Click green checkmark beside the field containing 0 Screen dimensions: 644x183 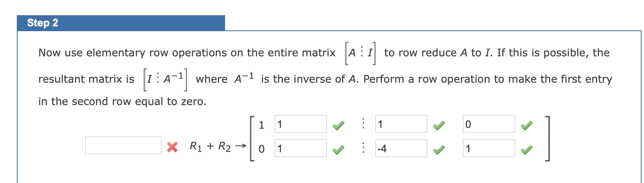(x=527, y=126)
